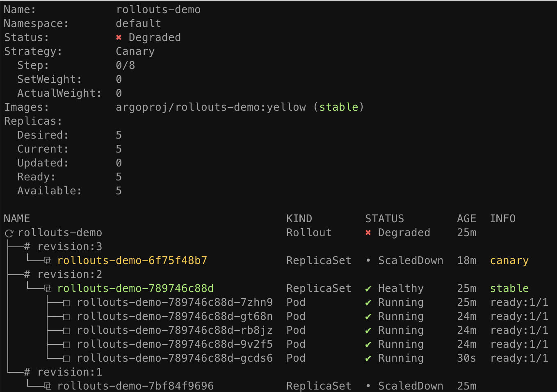Click the '0/8' step value
The width and height of the screenshot is (557, 392).
click(x=126, y=65)
